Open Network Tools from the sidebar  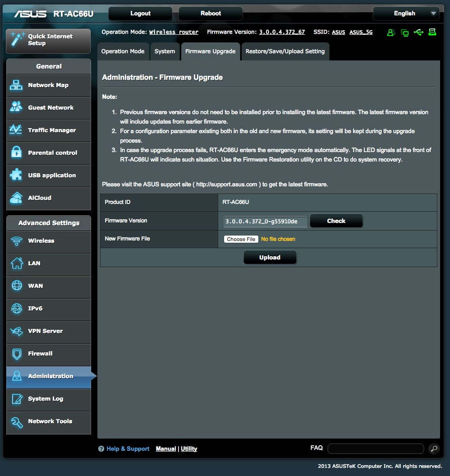[x=49, y=422]
